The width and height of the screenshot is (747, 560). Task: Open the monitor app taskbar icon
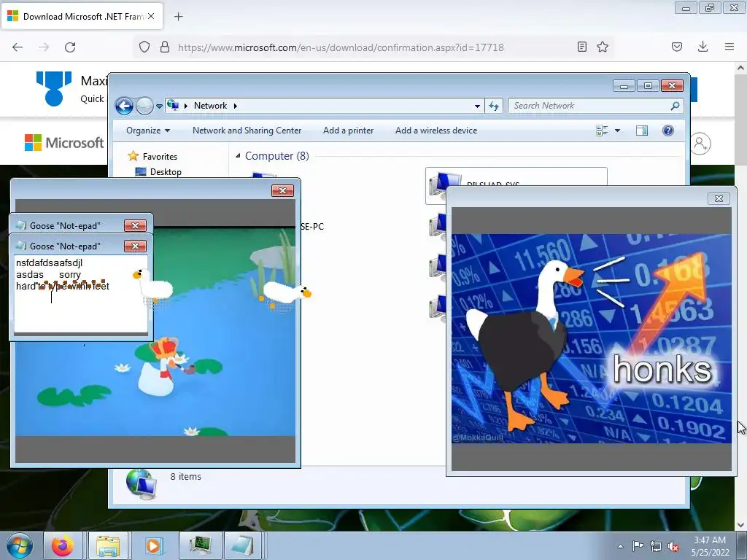[x=200, y=545]
